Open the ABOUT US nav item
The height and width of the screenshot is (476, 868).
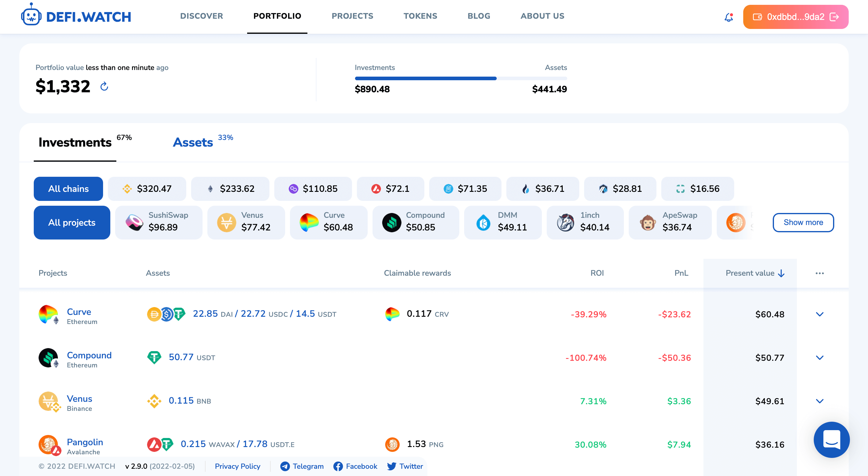pyautogui.click(x=542, y=16)
